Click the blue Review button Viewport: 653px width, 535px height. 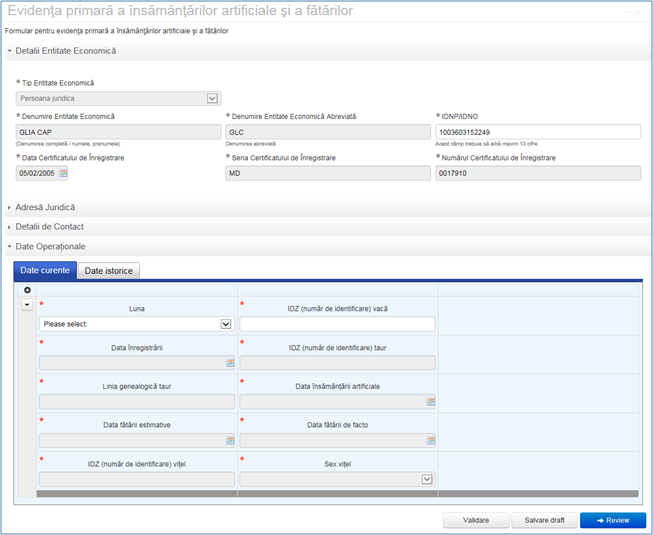coord(613,520)
